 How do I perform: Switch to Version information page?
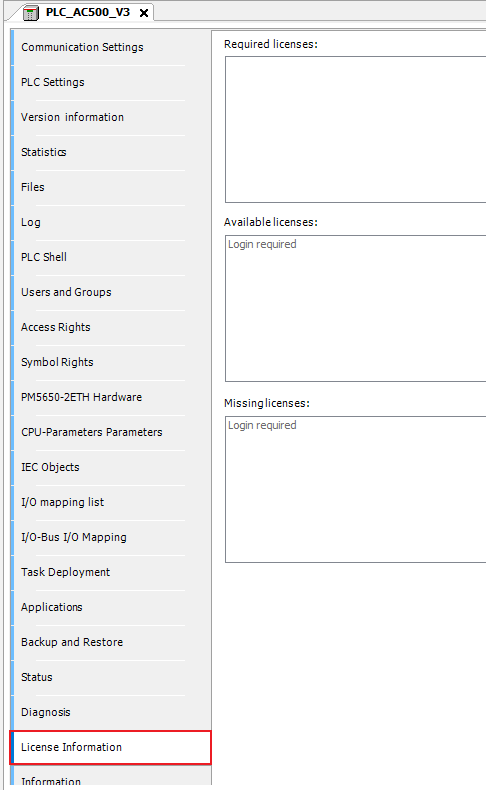pyautogui.click(x=72, y=117)
